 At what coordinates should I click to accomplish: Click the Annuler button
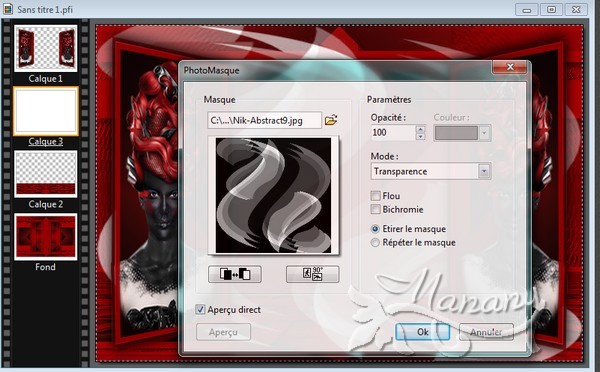click(486, 332)
